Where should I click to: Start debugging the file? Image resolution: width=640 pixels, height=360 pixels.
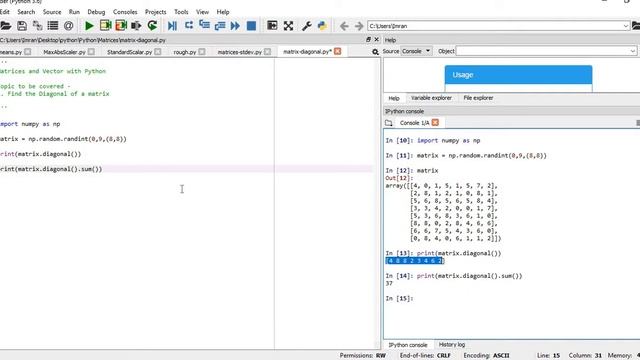[x=172, y=26]
